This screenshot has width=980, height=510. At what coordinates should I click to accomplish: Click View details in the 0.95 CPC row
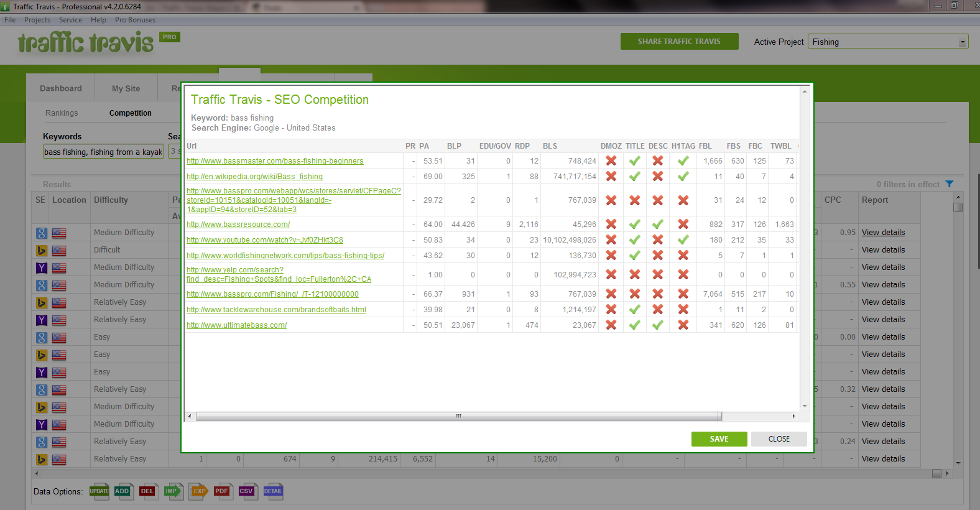(883, 233)
